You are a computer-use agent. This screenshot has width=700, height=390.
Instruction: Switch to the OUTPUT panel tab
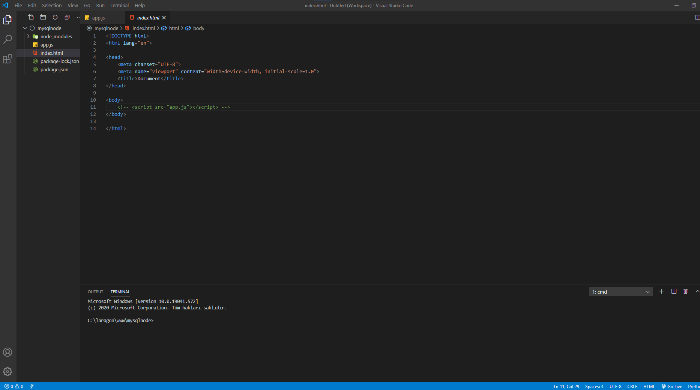pyautogui.click(x=95, y=291)
